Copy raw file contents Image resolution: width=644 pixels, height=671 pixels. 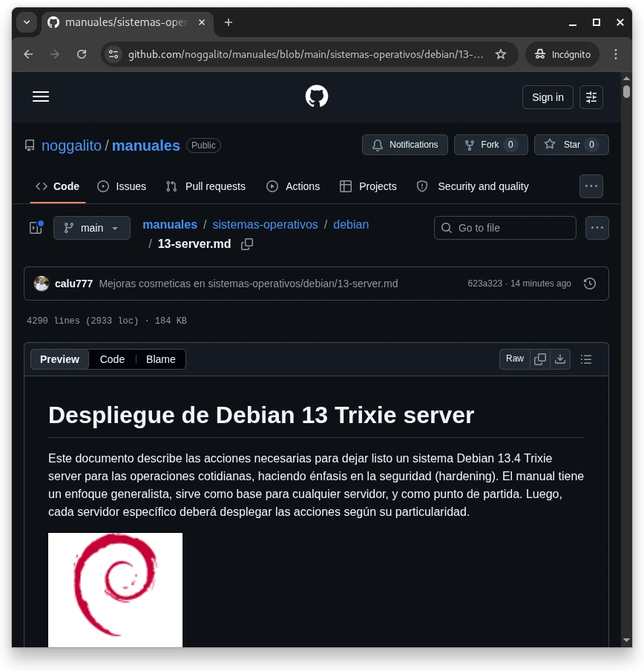coord(539,359)
